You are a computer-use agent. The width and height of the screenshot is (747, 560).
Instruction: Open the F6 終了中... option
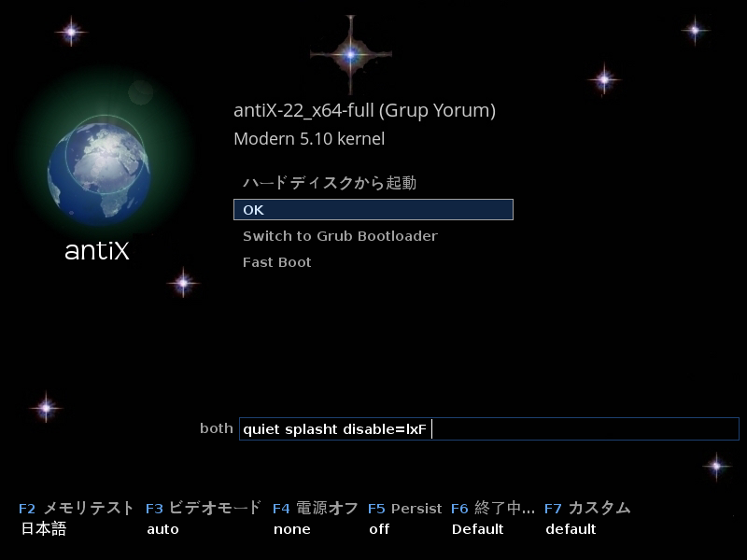[493, 508]
